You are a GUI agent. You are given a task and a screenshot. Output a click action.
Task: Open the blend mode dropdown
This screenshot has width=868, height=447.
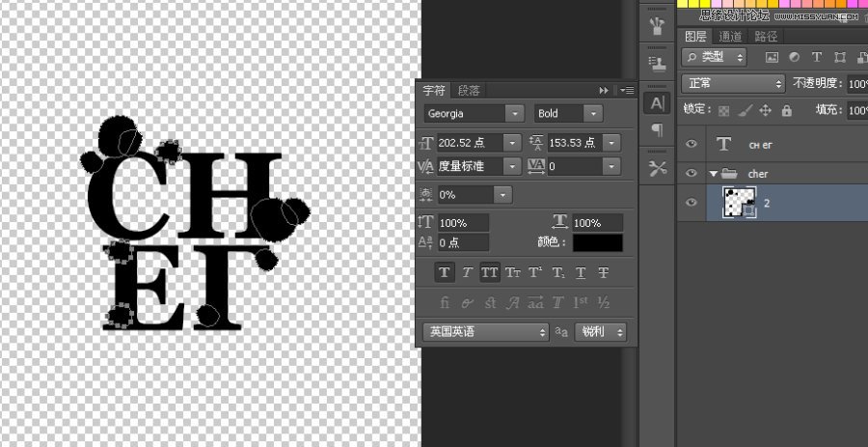point(732,84)
